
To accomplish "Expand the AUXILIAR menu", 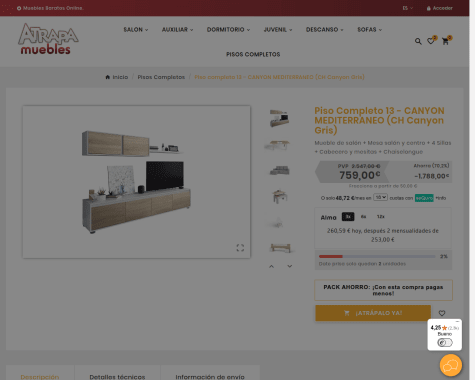I will pyautogui.click(x=177, y=30).
